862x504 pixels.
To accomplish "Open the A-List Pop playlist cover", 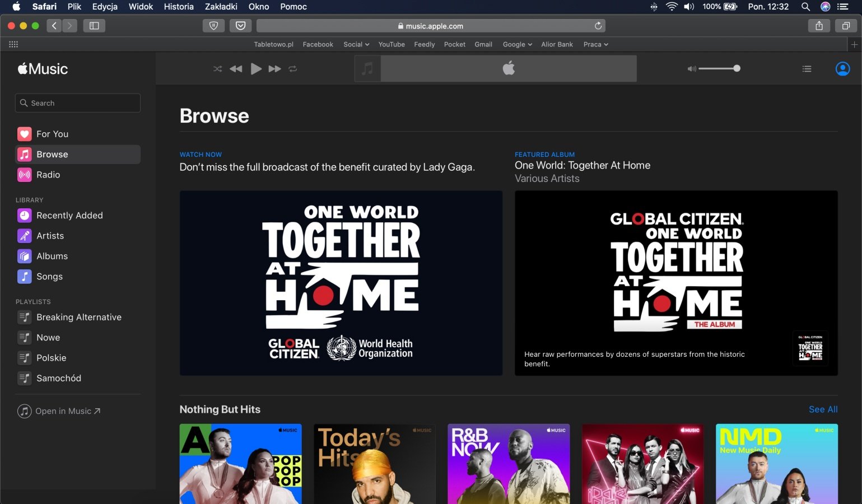I will click(x=240, y=464).
